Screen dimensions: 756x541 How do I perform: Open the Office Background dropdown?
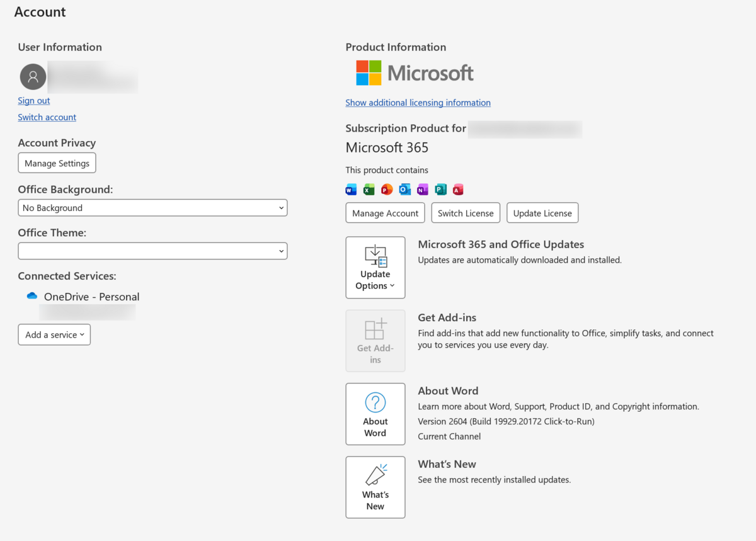click(152, 208)
